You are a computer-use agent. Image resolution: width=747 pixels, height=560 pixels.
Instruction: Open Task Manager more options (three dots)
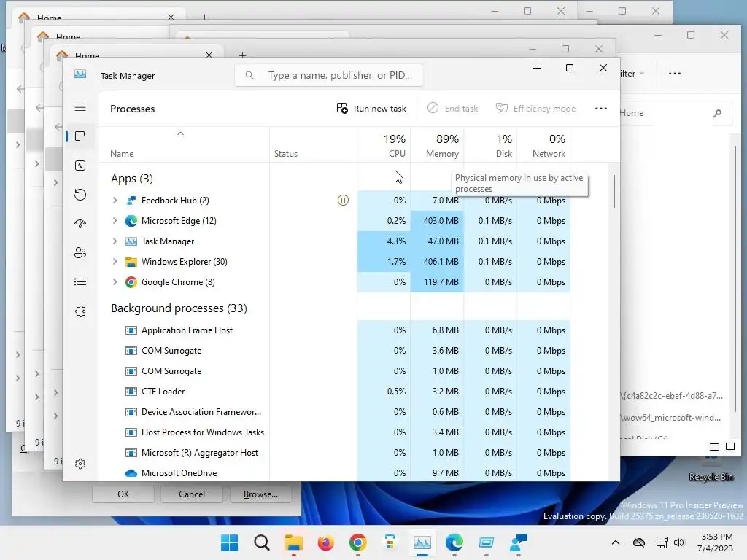click(601, 109)
